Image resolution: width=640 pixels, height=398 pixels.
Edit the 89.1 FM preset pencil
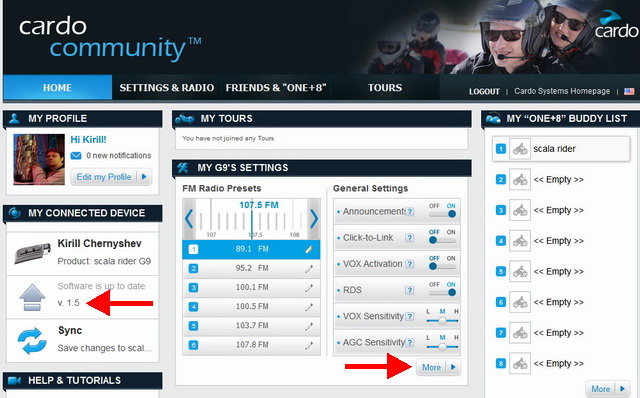(309, 249)
